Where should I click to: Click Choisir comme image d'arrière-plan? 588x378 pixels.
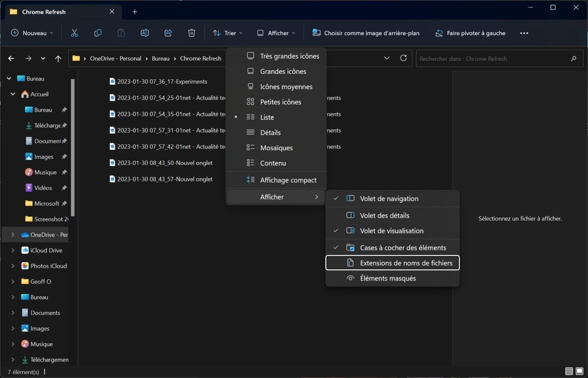click(366, 33)
